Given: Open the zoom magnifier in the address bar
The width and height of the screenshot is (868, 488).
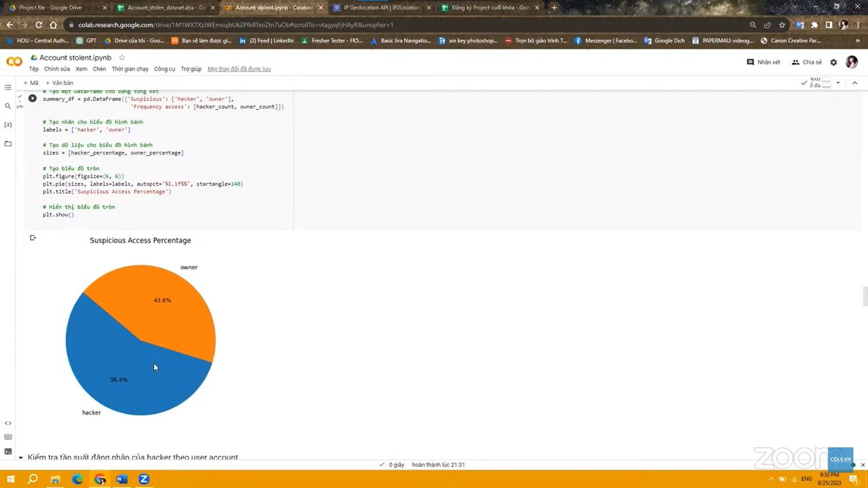Looking at the screenshot, I should pos(753,25).
